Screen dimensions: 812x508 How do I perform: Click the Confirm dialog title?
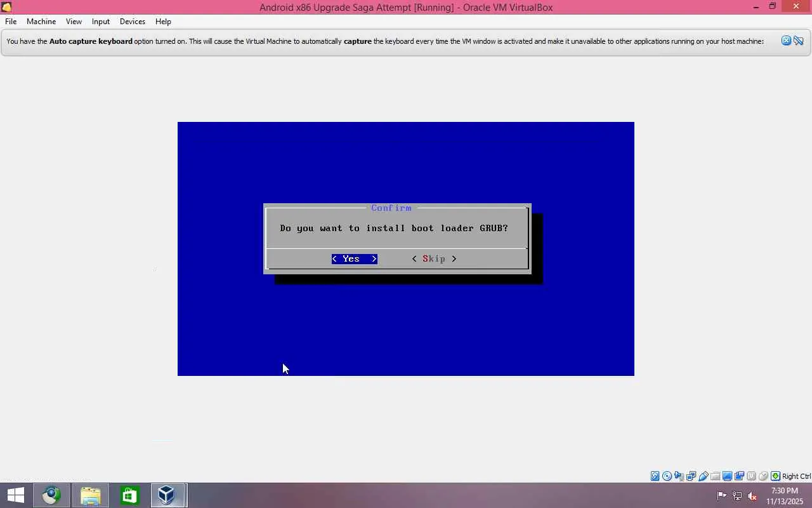click(391, 208)
